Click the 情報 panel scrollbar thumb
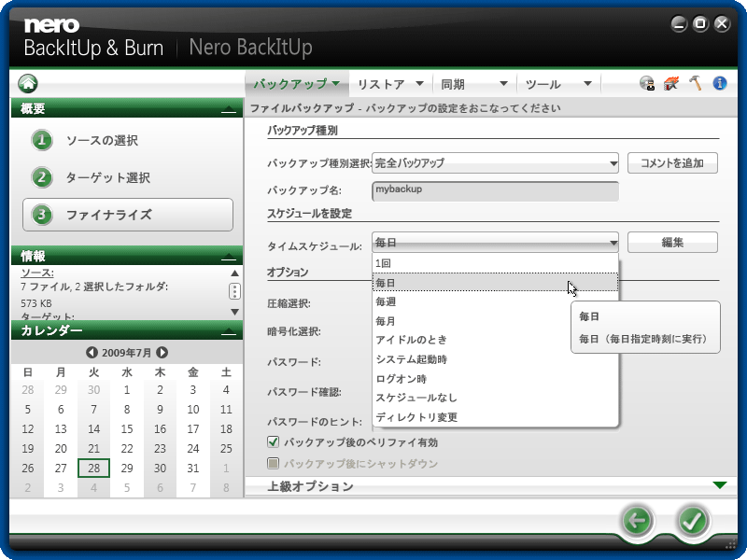 (234, 291)
